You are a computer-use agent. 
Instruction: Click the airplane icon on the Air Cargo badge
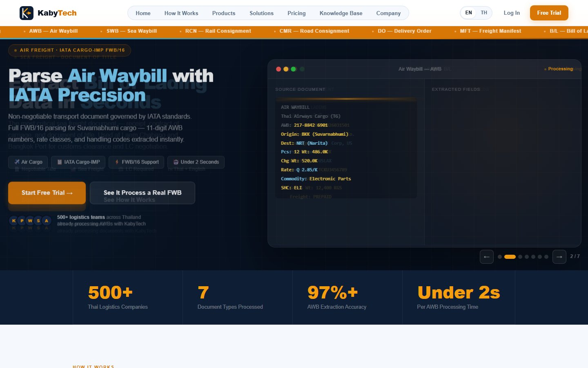[18, 162]
